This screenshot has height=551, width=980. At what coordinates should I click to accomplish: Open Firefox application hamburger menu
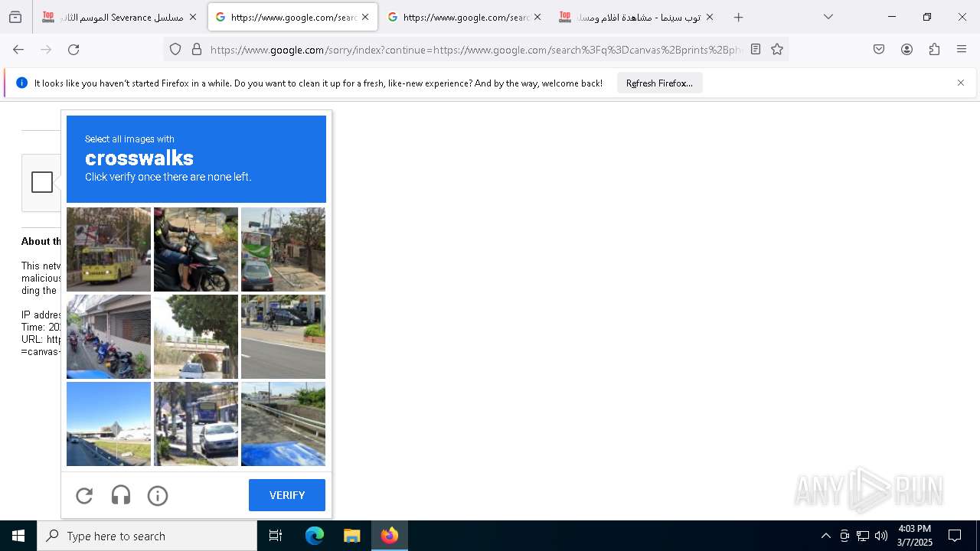(x=962, y=49)
